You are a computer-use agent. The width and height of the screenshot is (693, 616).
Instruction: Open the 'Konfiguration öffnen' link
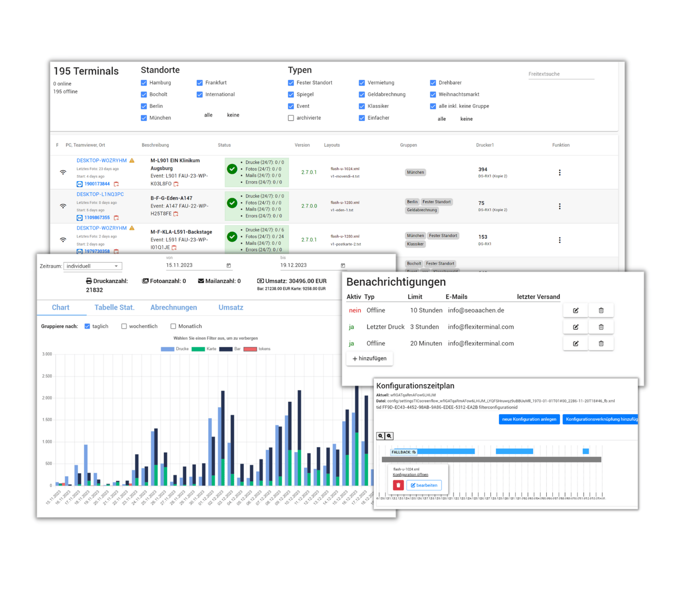click(411, 475)
